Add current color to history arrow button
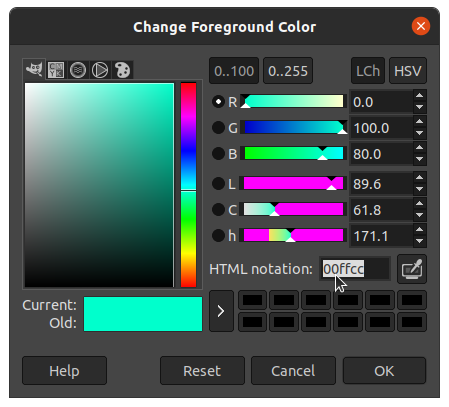 [221, 311]
